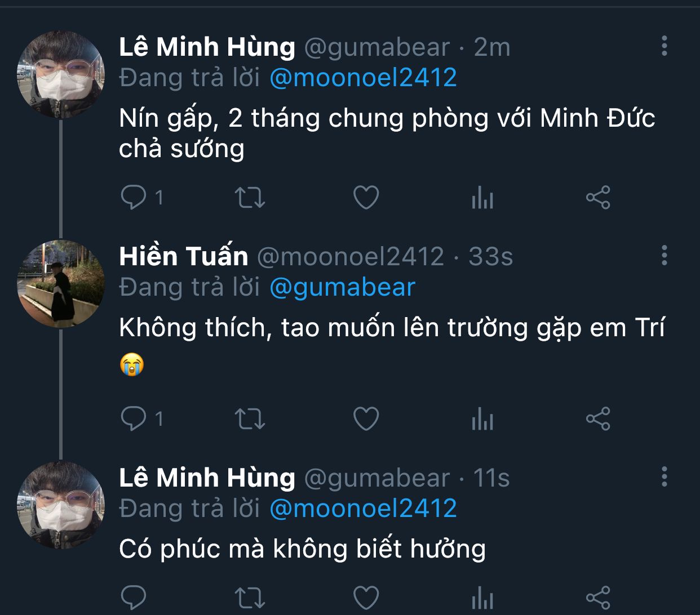Screen dimensions: 700x615
Task: Open more options menu on Hiền Tuấn's tweet
Action: coord(664,255)
